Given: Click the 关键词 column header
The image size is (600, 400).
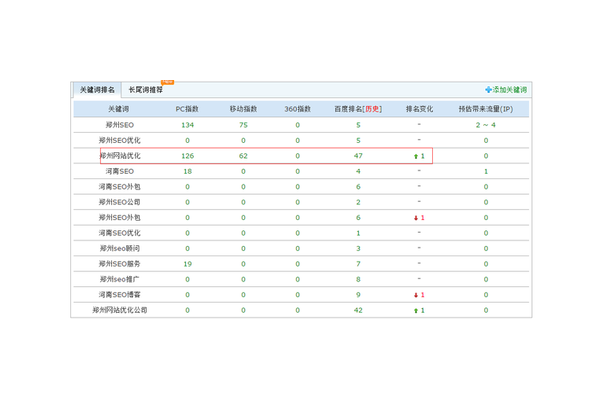Looking at the screenshot, I should point(119,109).
